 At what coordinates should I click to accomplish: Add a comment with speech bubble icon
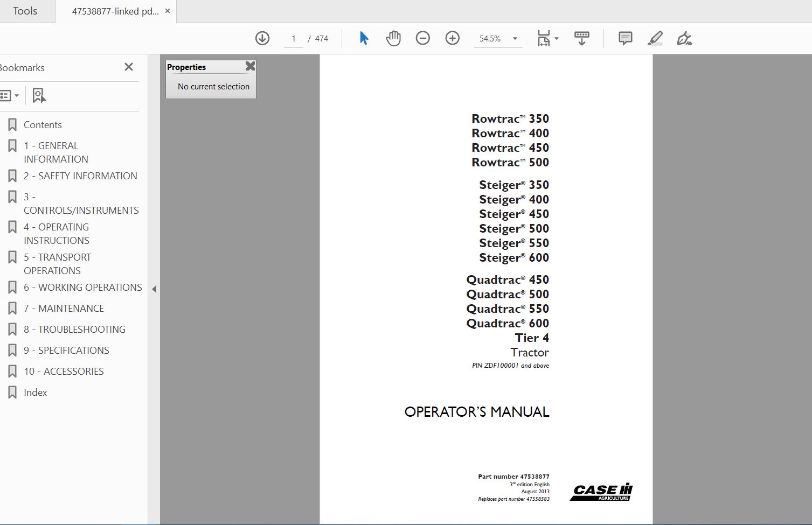pos(625,38)
